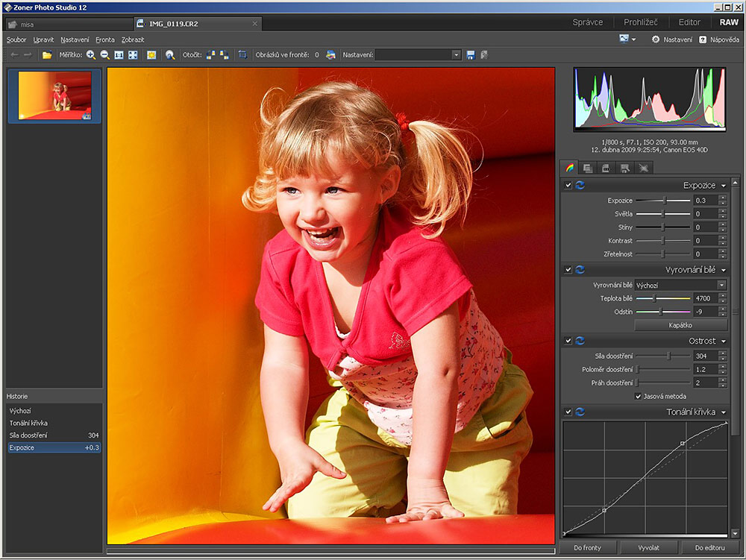This screenshot has height=560, width=746.
Task: Reset the Expozice section with blue arrows
Action: 580,186
